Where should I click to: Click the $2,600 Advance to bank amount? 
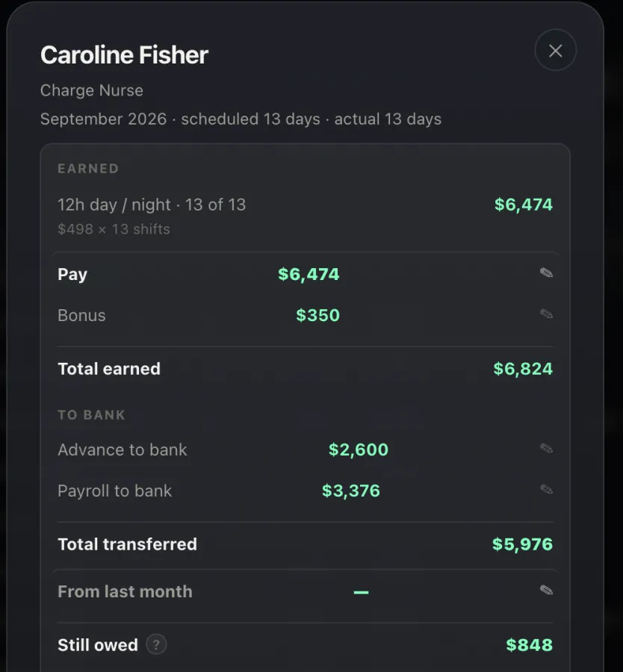click(x=359, y=449)
